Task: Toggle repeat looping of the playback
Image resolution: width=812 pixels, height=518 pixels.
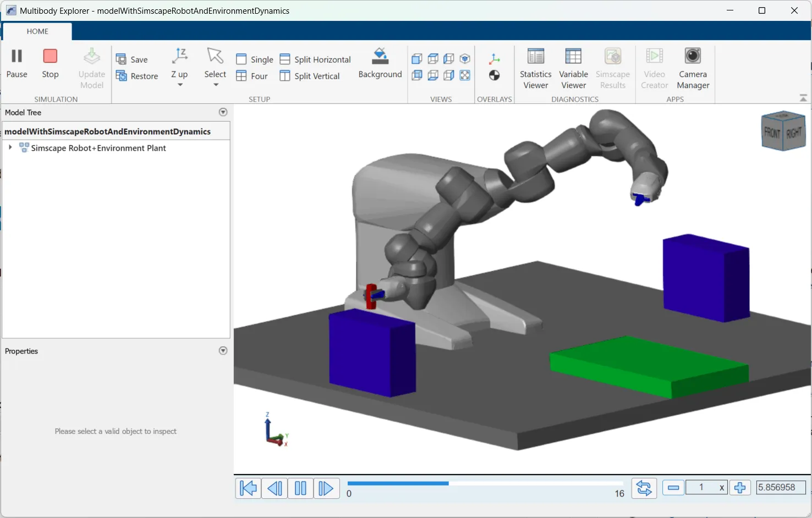Action: coord(644,488)
